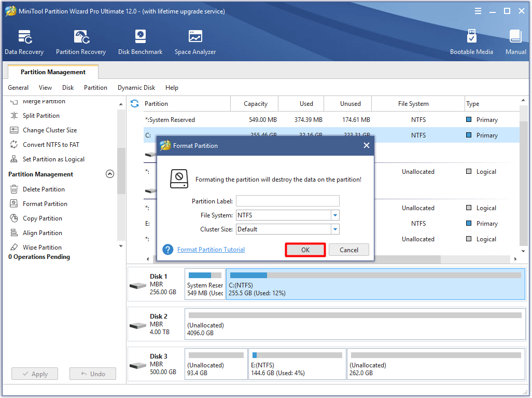Sort by File System column header
Screen dimensions: 532x398
click(x=418, y=104)
